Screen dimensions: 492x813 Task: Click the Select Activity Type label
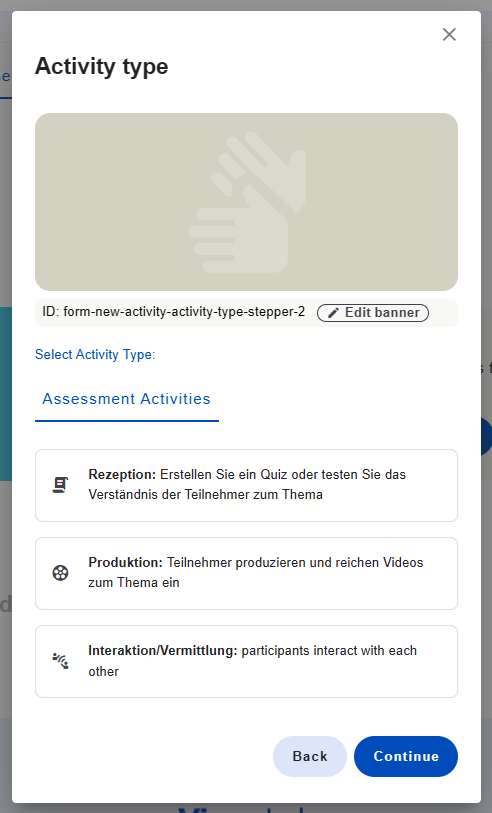(x=95, y=355)
